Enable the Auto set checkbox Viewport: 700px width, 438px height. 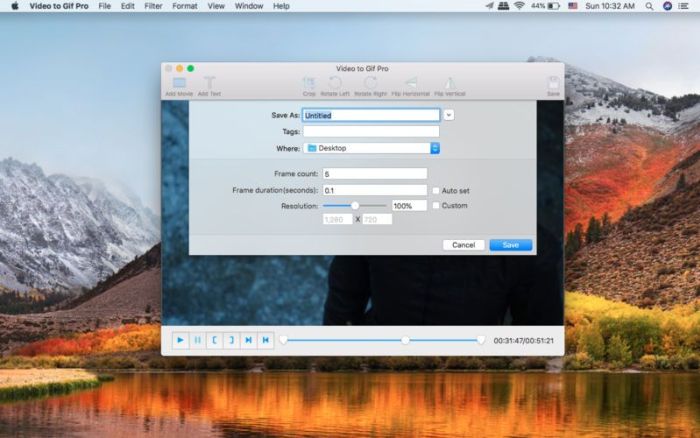[436, 190]
